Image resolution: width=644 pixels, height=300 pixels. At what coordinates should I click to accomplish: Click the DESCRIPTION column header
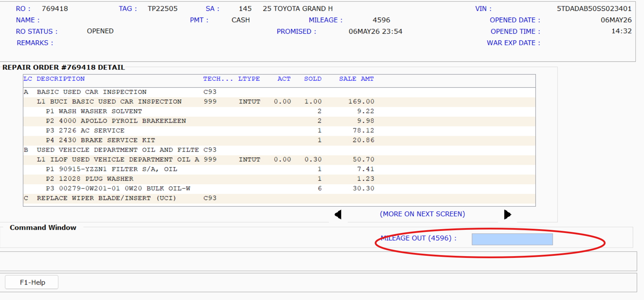coord(61,79)
